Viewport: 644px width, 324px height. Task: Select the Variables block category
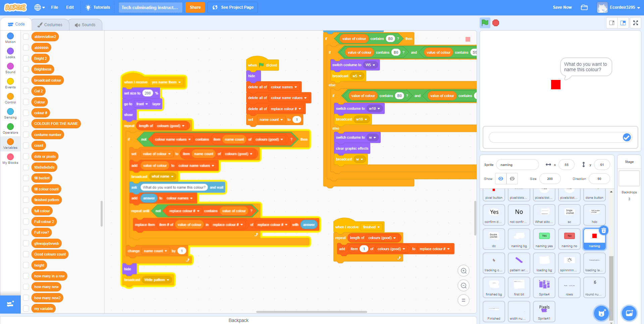pyautogui.click(x=10, y=144)
